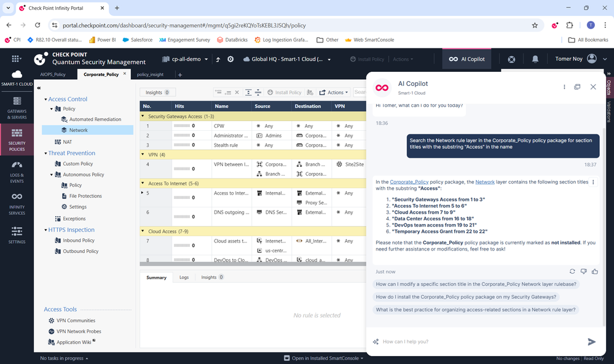Open the Smart-1 Cloud sidebar section
This screenshot has width=614, height=364.
(x=17, y=79)
